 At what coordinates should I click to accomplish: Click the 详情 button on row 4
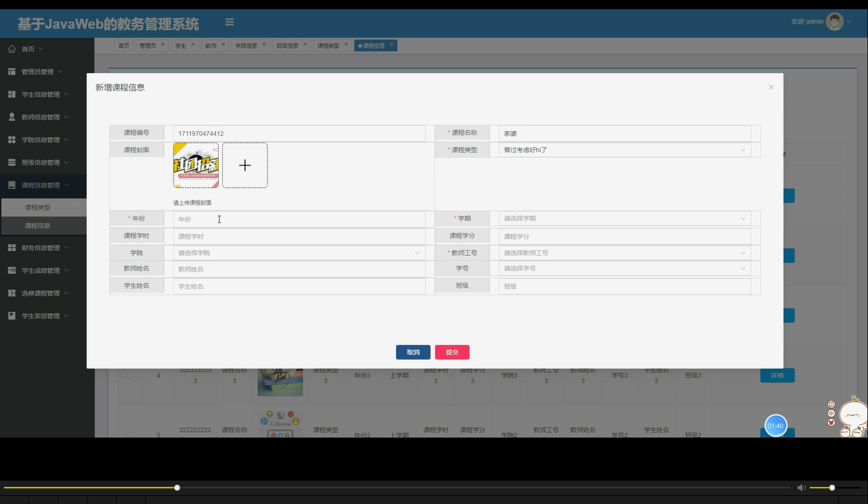(x=777, y=376)
